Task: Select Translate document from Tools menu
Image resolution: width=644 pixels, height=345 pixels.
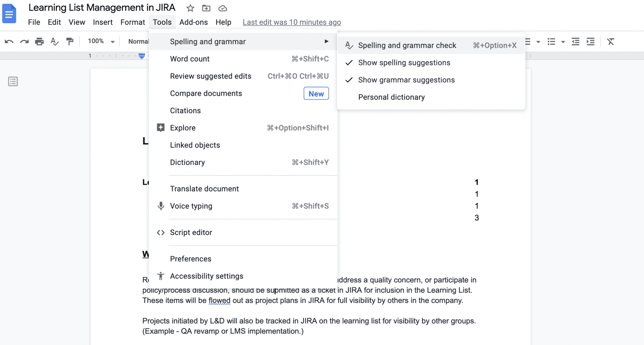Action: pyautogui.click(x=204, y=189)
